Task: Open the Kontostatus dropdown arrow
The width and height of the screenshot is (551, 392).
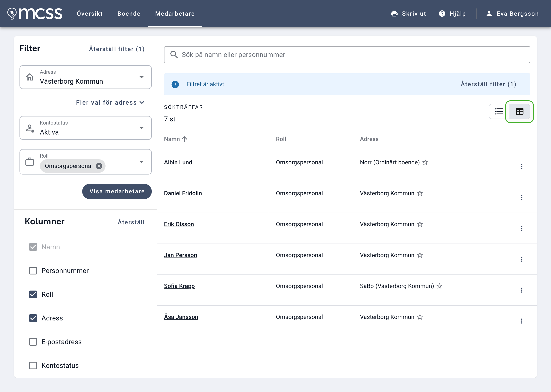Action: [x=142, y=128]
